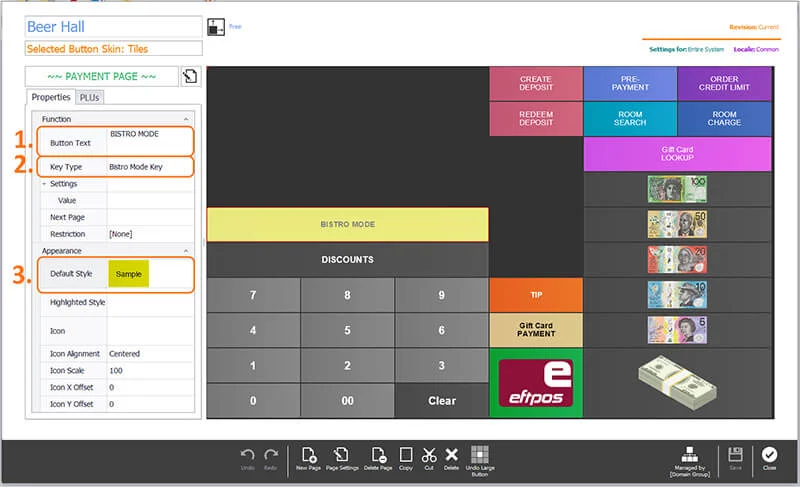Click page settings icon beside PAYMENT PAGE
Screen dimensions: 800x487
[x=190, y=76]
